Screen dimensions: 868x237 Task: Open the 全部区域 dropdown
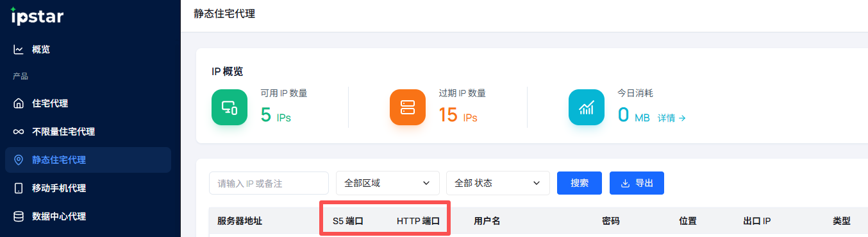[388, 183]
